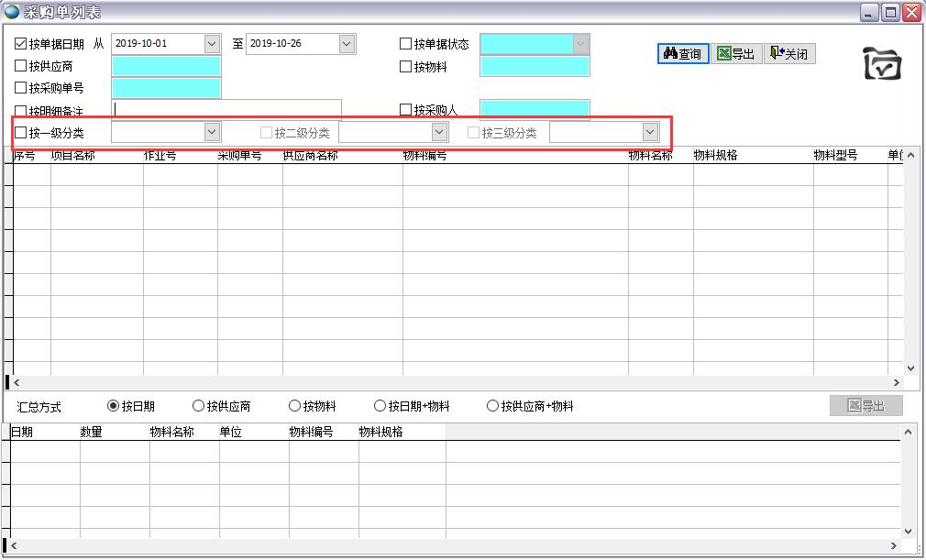Select 按供应商+物料 summary mode
926x560 pixels.
(493, 406)
